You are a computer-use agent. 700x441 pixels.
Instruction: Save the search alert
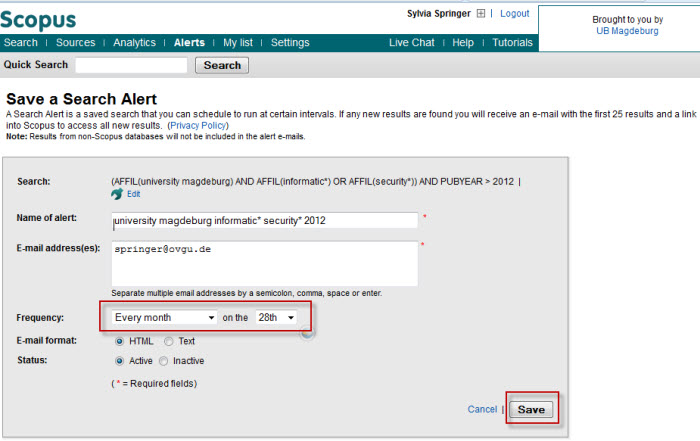(531, 410)
